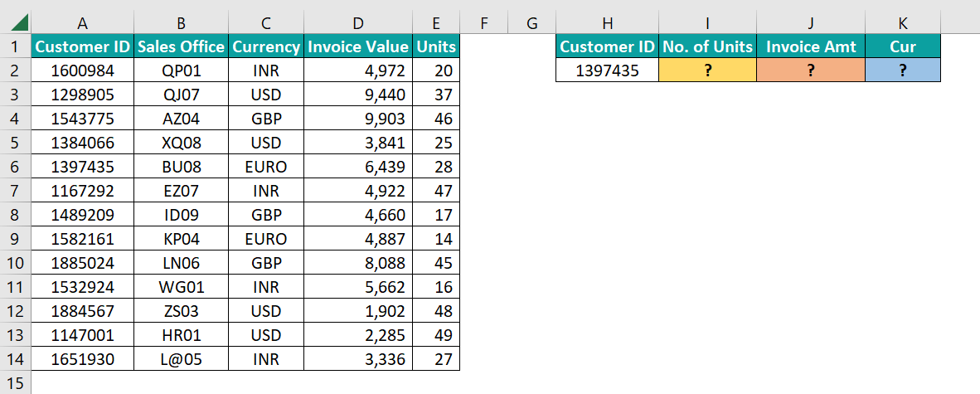Viewport: 980px width, 394px height.
Task: Select Sales Office cell QP01
Action: click(181, 71)
